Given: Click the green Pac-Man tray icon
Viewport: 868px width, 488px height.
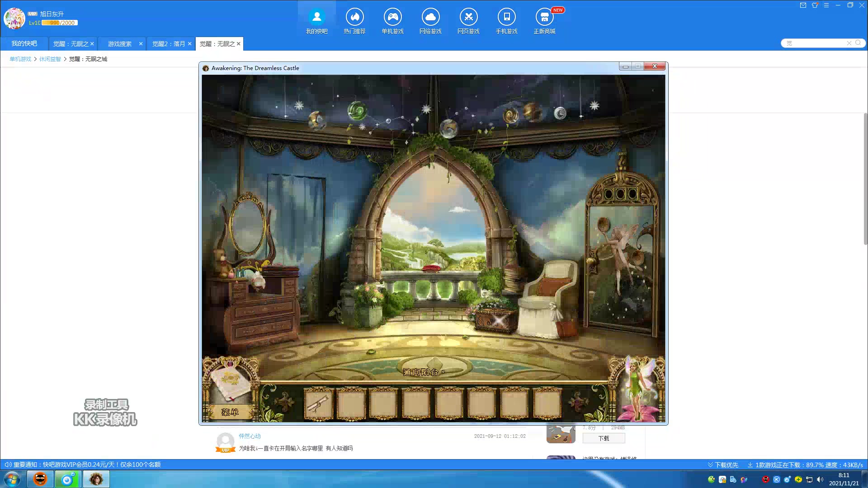Looking at the screenshot, I should point(712,479).
